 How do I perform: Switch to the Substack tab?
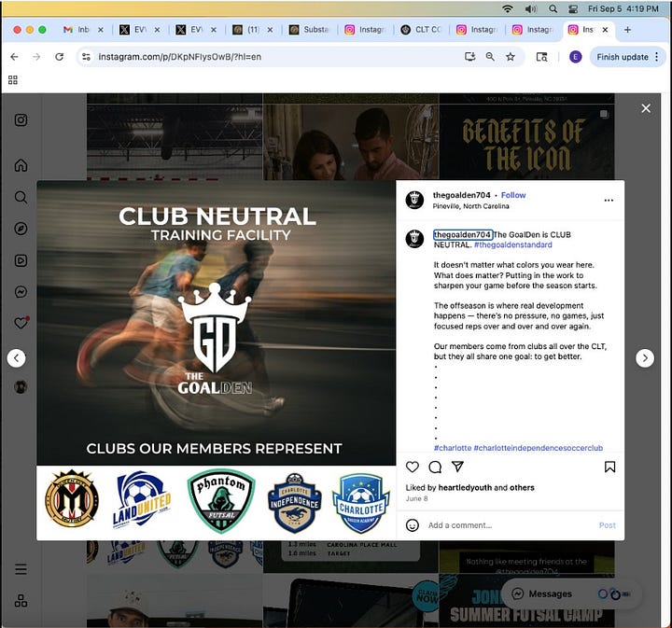pos(310,30)
